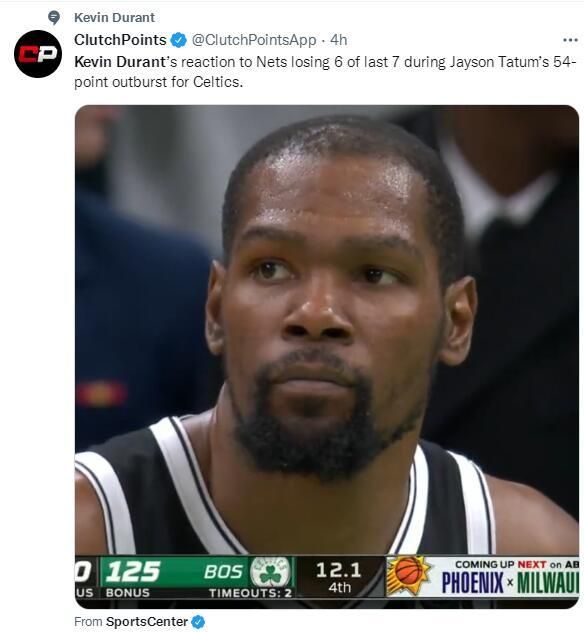The width and height of the screenshot is (584, 632).
Task: Click the 125 BOS score display
Action: coord(197,572)
